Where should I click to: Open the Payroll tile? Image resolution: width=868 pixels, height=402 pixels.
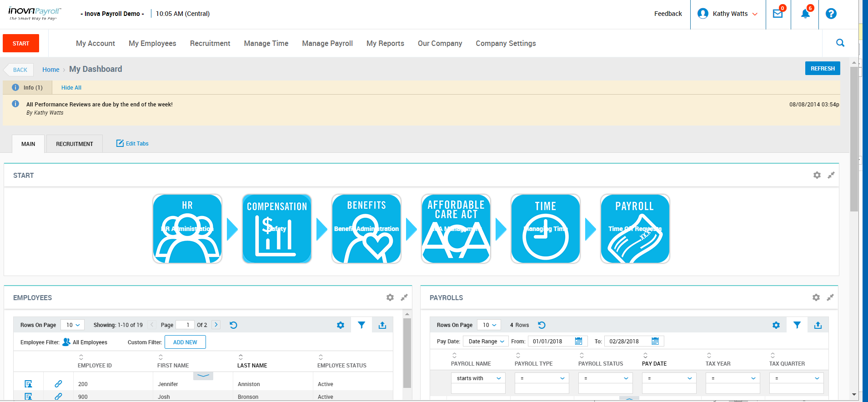[635, 229]
